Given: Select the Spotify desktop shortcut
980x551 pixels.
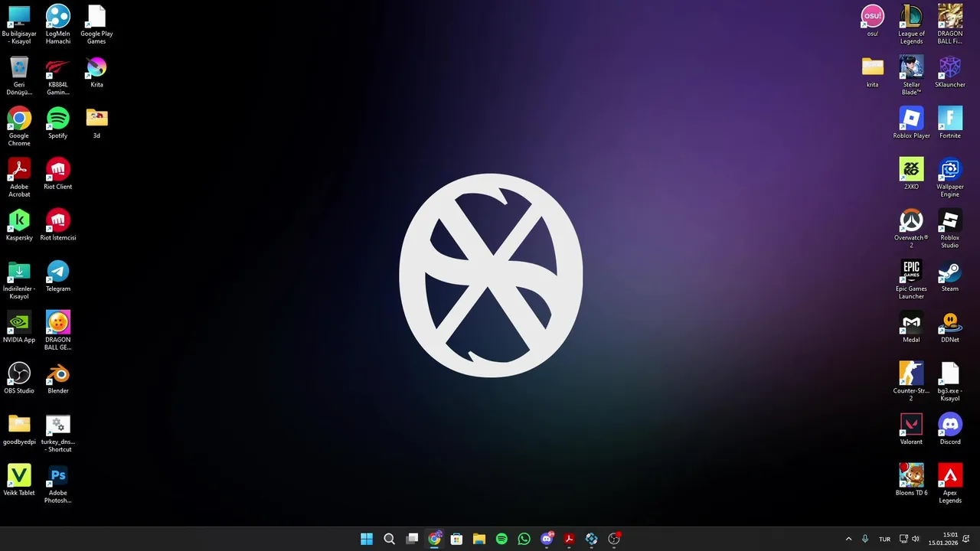Looking at the screenshot, I should click(58, 123).
